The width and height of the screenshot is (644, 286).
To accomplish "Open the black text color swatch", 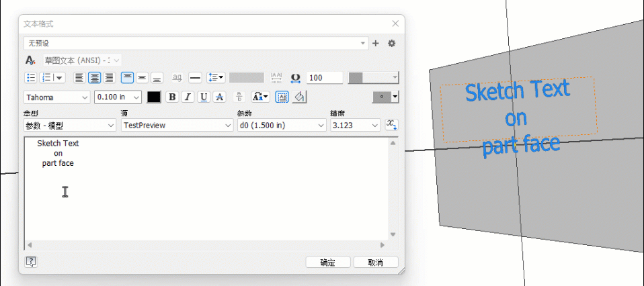I will pyautogui.click(x=154, y=97).
